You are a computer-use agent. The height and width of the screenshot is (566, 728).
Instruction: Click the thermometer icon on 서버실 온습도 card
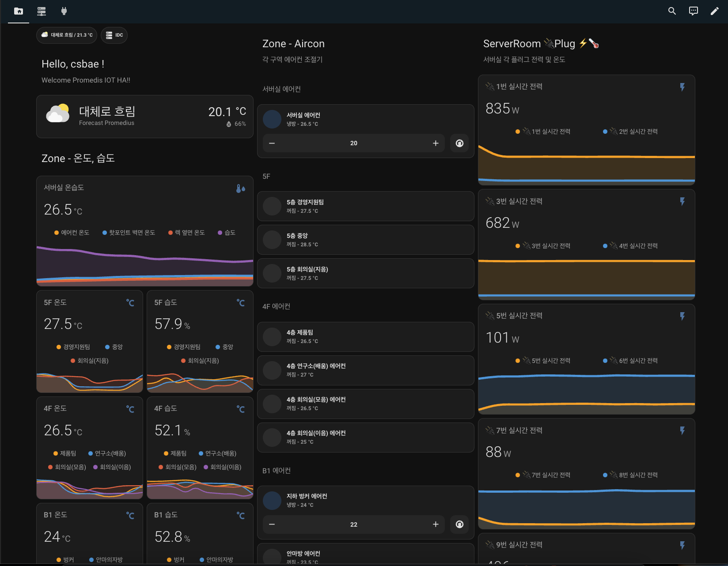(240, 188)
